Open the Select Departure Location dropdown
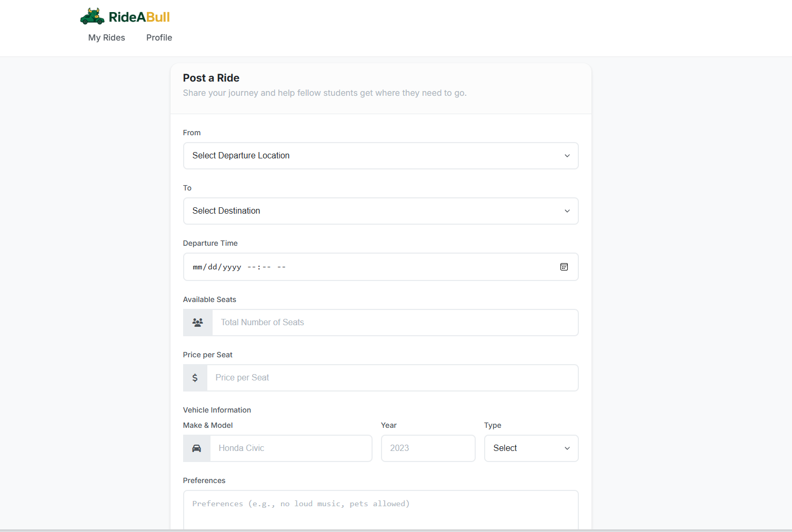Viewport: 792px width, 532px height. (x=380, y=156)
